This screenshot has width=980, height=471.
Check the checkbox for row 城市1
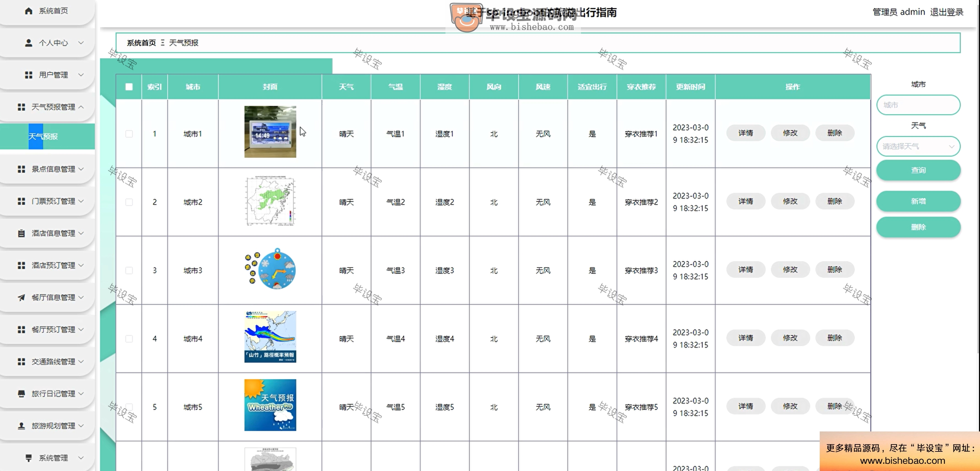[129, 134]
